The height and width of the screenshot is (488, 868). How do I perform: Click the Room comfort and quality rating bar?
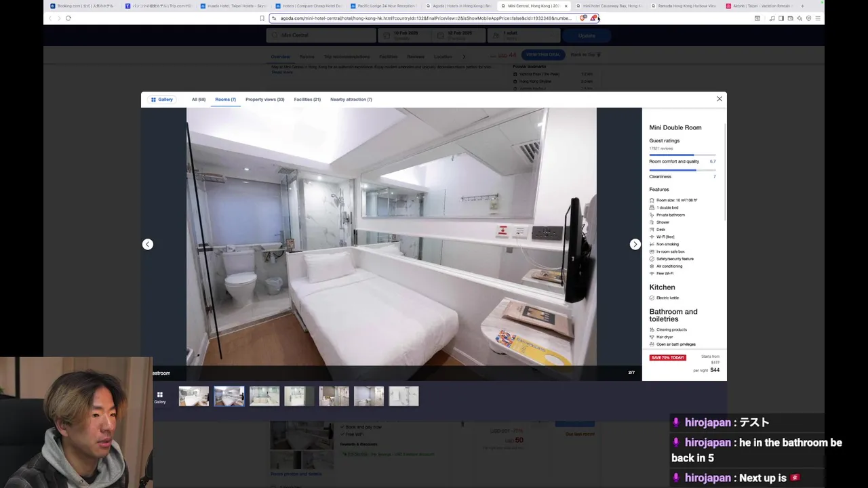pos(682,155)
